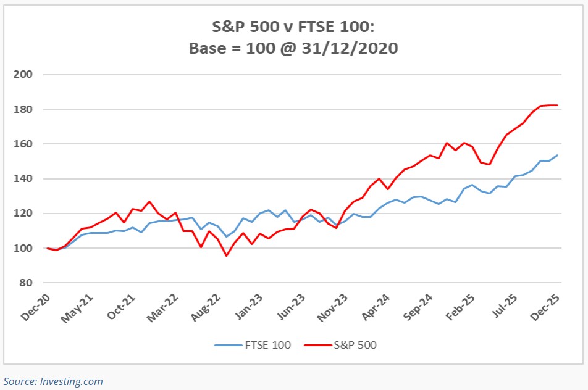The width and height of the screenshot is (588, 390).
Task: Open the Investing.com source link
Action: (x=53, y=381)
